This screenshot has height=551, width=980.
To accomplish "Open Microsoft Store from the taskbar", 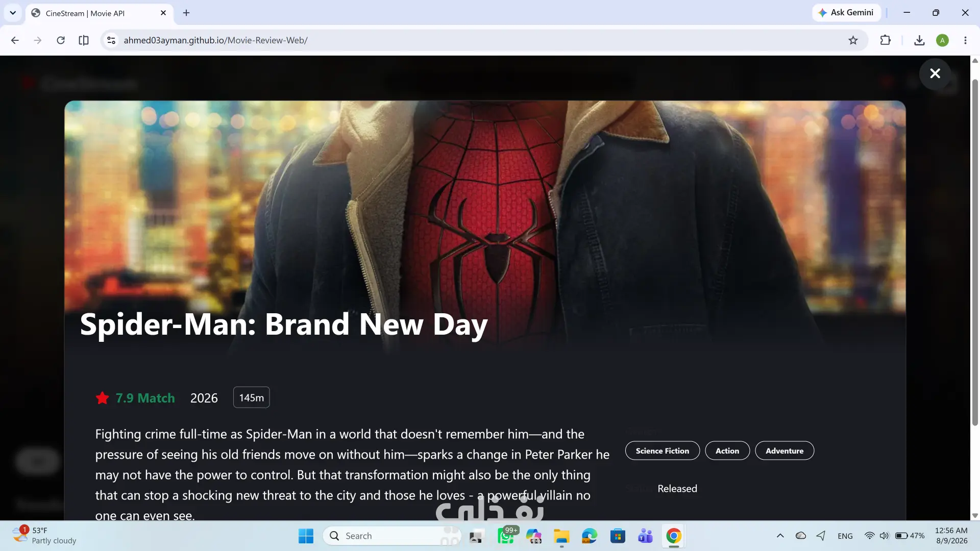I will pyautogui.click(x=618, y=536).
